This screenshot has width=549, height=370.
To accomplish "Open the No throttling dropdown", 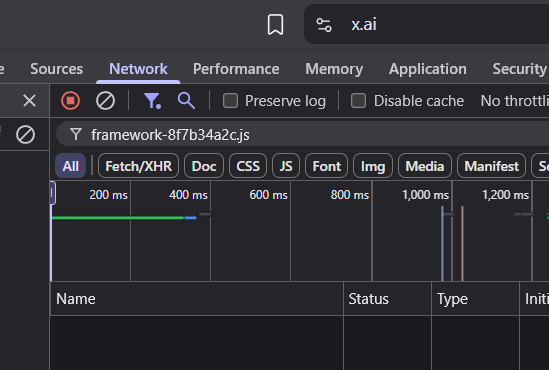I will 514,101.
